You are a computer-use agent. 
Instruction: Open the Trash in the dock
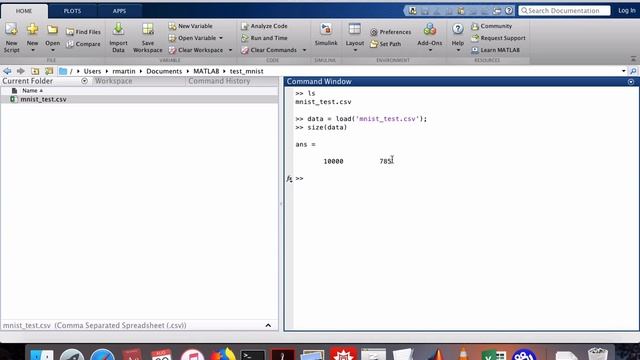click(x=598, y=354)
